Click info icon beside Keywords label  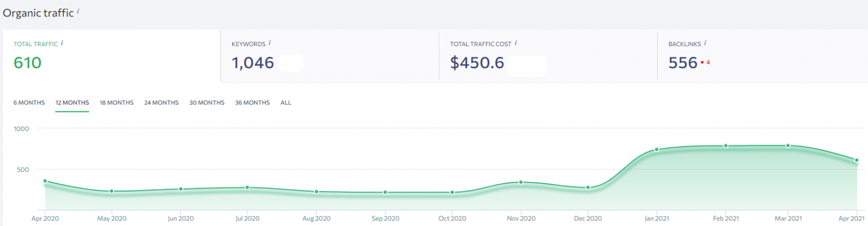click(x=270, y=43)
